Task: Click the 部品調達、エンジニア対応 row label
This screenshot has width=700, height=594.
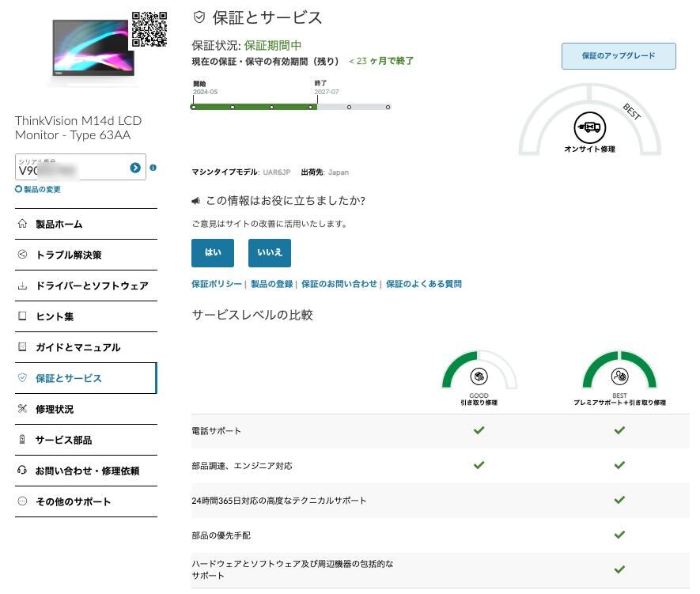Action: point(242,465)
